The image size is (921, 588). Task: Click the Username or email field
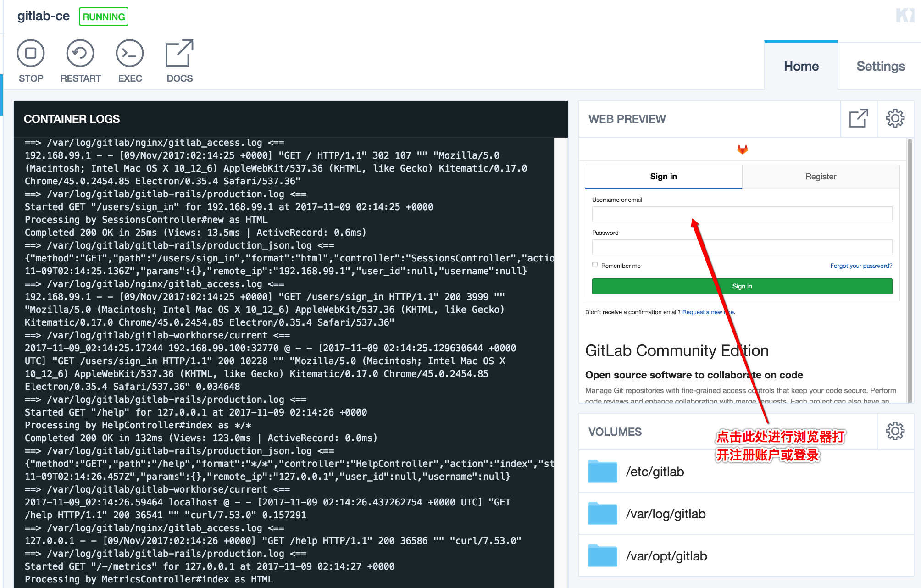coord(742,214)
